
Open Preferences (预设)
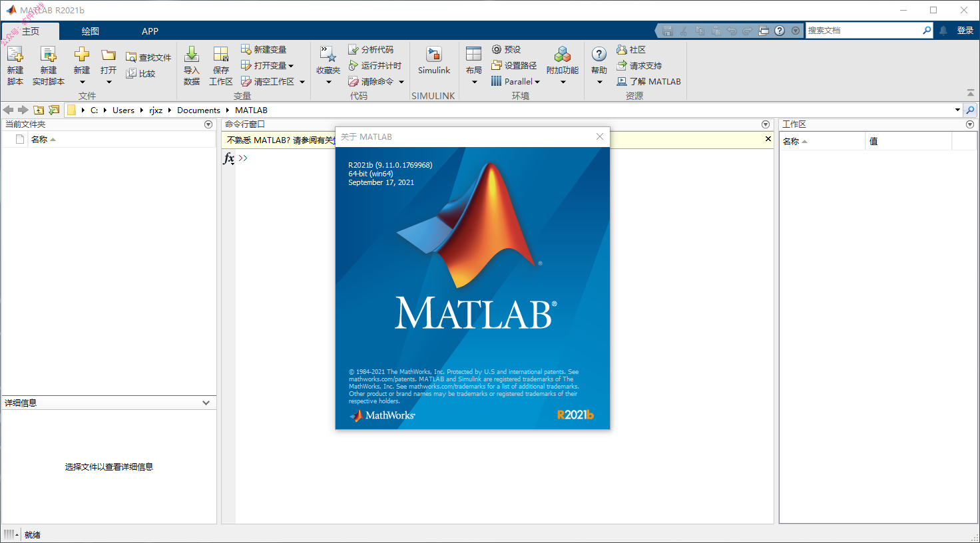pos(506,50)
